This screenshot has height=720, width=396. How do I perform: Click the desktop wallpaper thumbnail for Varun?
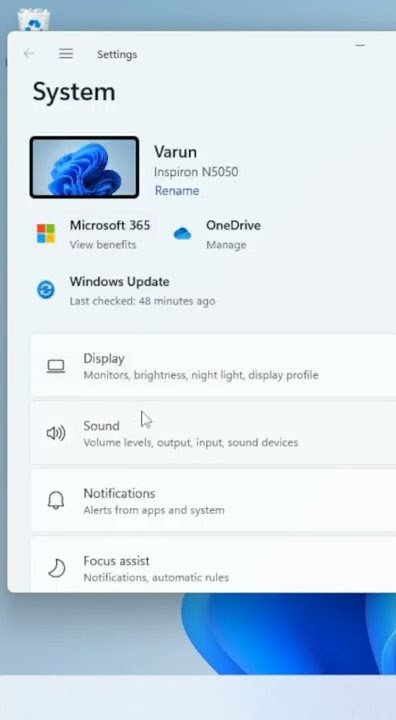click(x=85, y=168)
